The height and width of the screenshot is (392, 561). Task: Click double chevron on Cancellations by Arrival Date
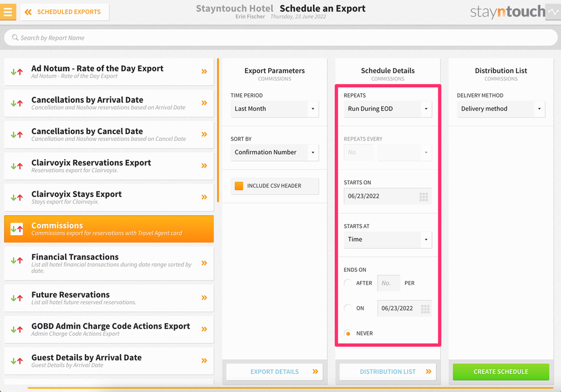204,103
